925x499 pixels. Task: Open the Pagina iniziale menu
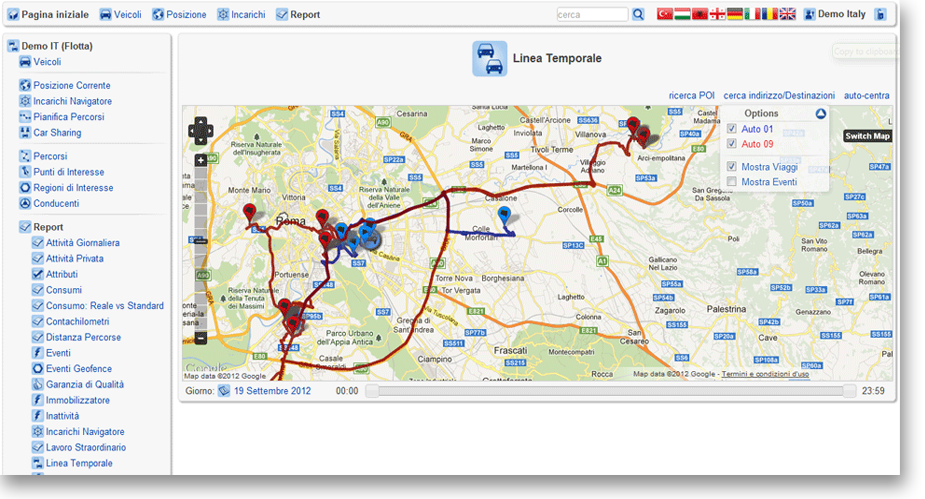tap(48, 15)
